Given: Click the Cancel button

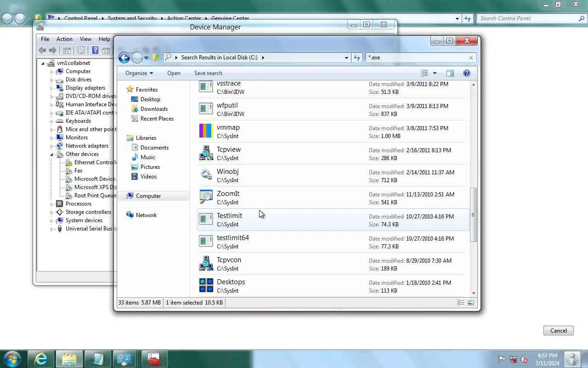Looking at the screenshot, I should pyautogui.click(x=559, y=331).
